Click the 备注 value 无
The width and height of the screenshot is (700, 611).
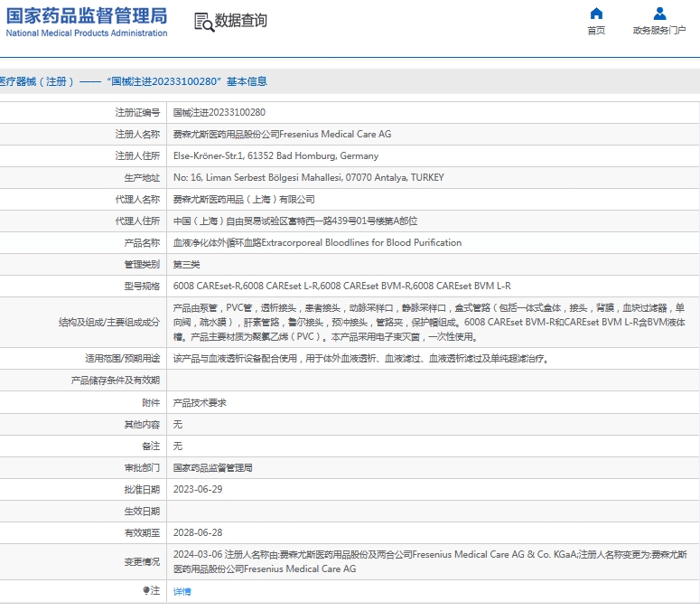click(x=178, y=446)
